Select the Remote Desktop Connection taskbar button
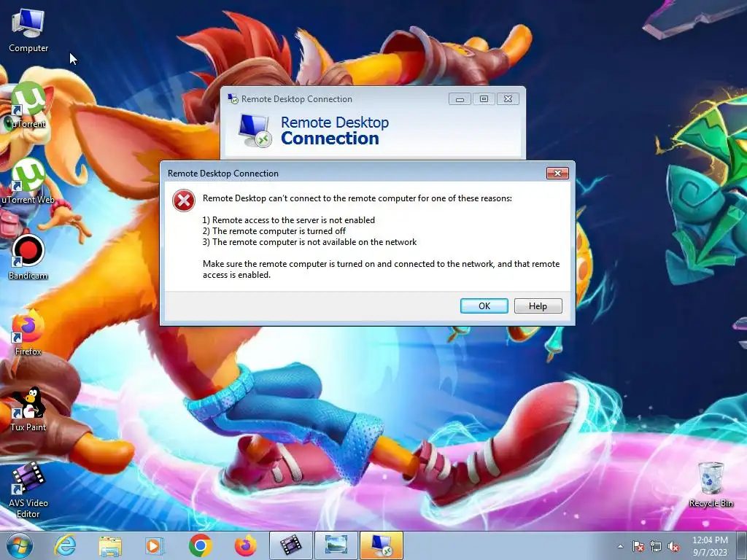This screenshot has width=747, height=560. click(x=382, y=545)
